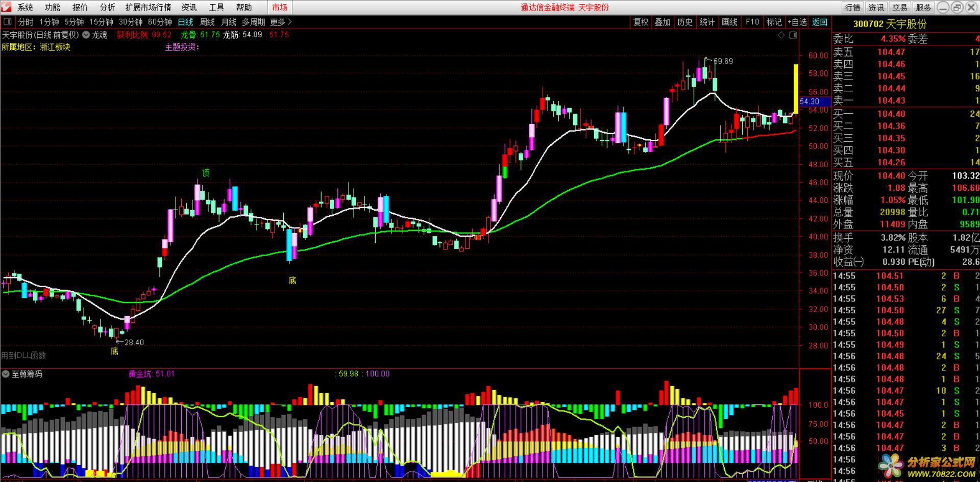Click the 59.69 high price label

(x=723, y=61)
